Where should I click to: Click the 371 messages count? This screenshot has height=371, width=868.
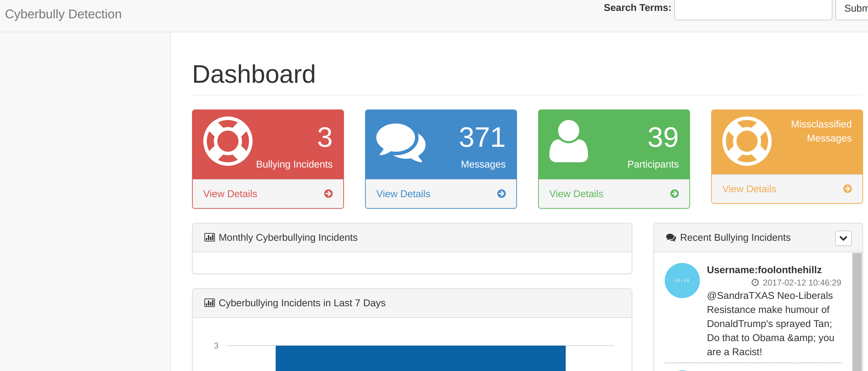pyautogui.click(x=482, y=137)
